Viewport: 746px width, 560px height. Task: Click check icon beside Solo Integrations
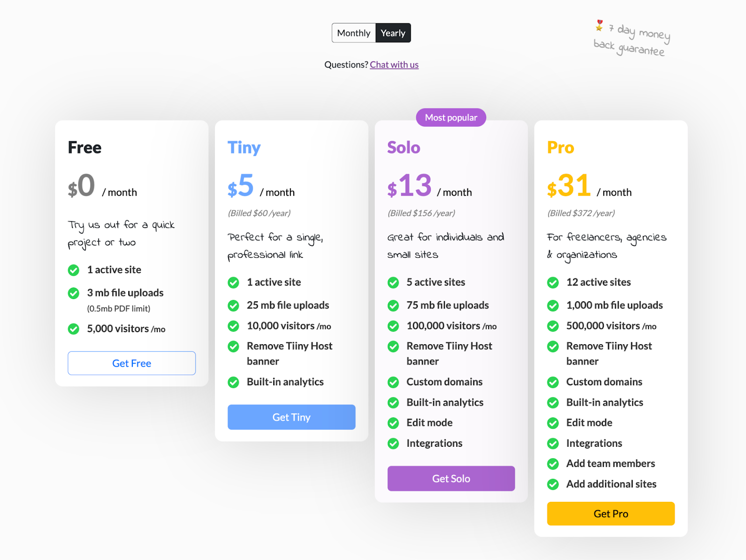(394, 444)
